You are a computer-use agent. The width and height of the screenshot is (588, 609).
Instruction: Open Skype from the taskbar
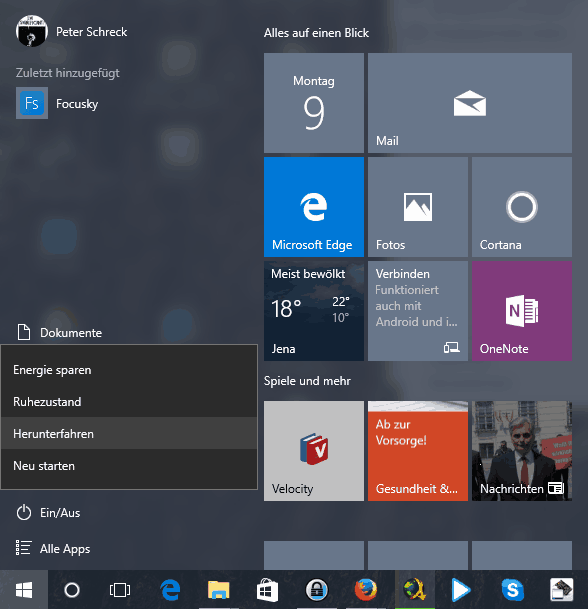pyautogui.click(x=513, y=590)
